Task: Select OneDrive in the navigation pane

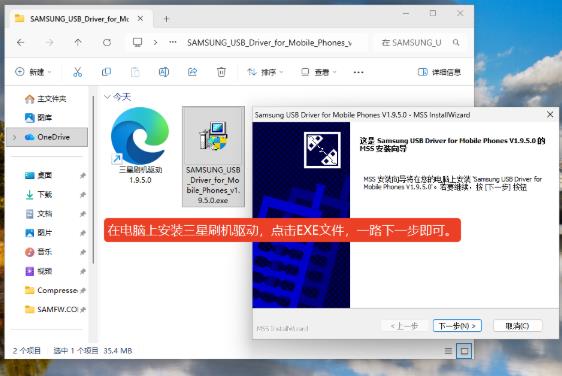Action: point(47,137)
